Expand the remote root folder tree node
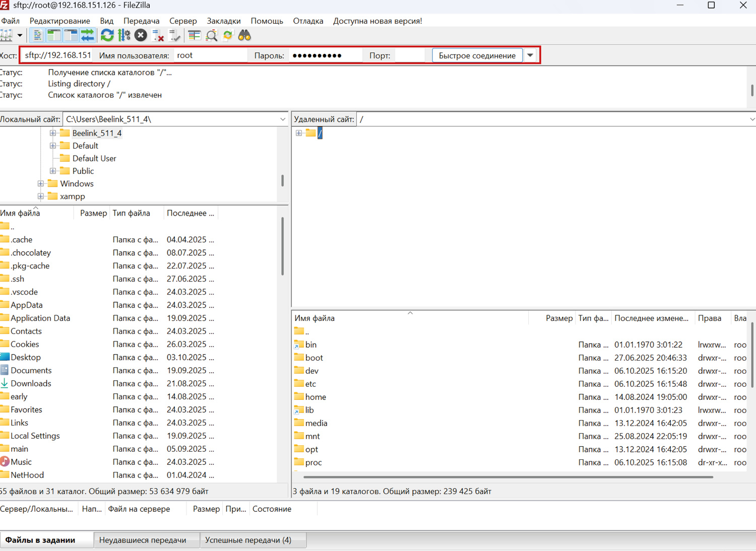Image resolution: width=756 pixels, height=551 pixels. pyautogui.click(x=299, y=133)
